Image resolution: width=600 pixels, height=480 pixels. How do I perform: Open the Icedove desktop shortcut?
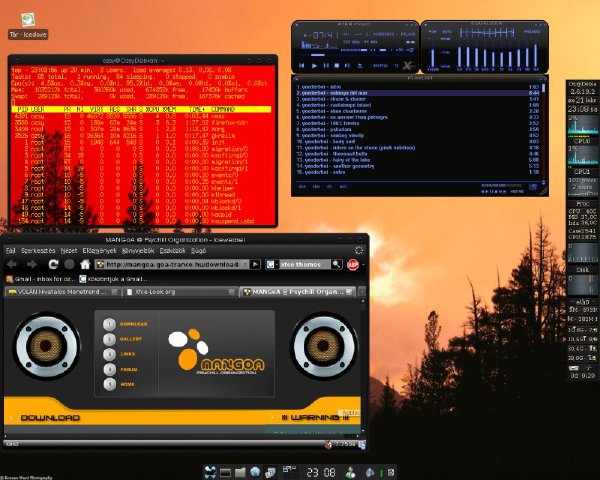(28, 26)
